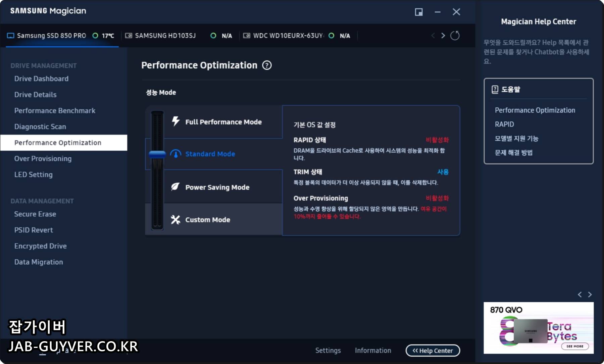Viewport: 604px width, 364px height.
Task: Open 문제 해결 방법 help topic
Action: click(513, 153)
